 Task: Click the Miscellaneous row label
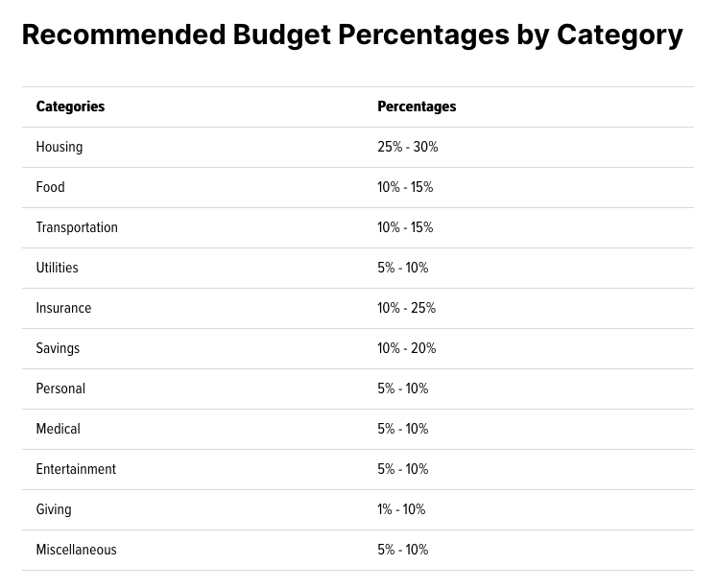[76, 550]
